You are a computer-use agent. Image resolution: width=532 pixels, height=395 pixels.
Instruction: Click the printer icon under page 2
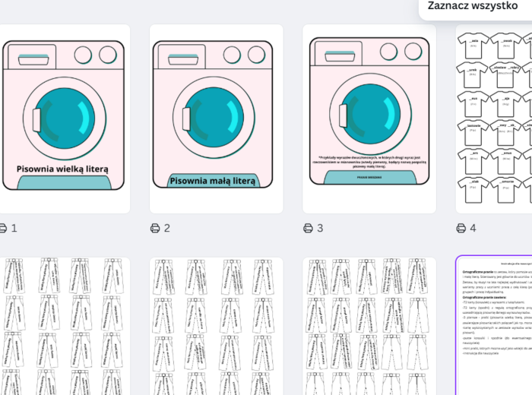tap(155, 228)
